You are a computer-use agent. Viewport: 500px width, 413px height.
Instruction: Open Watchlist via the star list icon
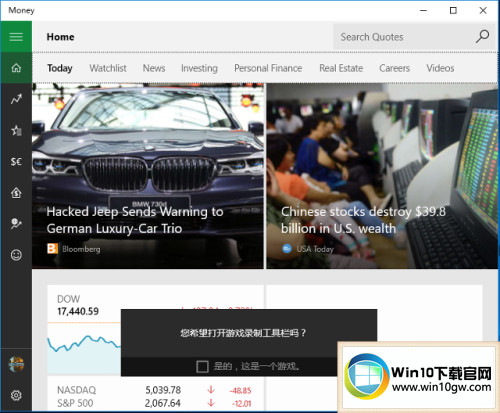click(x=16, y=130)
